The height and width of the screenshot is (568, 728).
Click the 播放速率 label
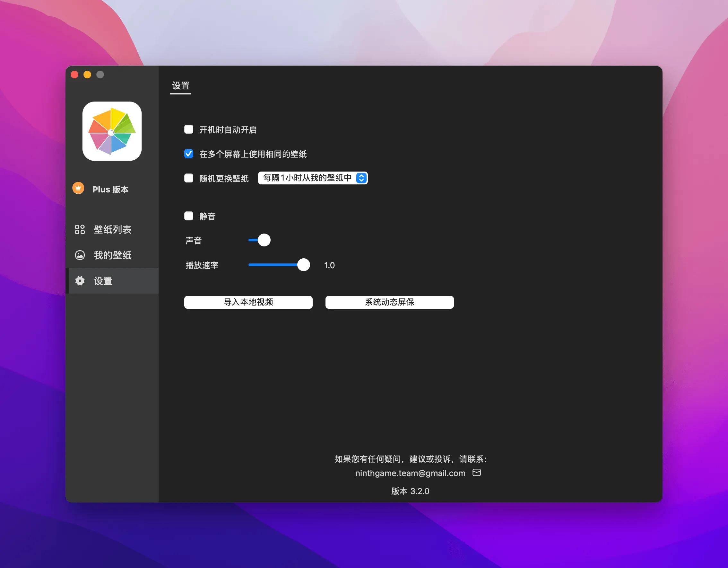point(202,265)
